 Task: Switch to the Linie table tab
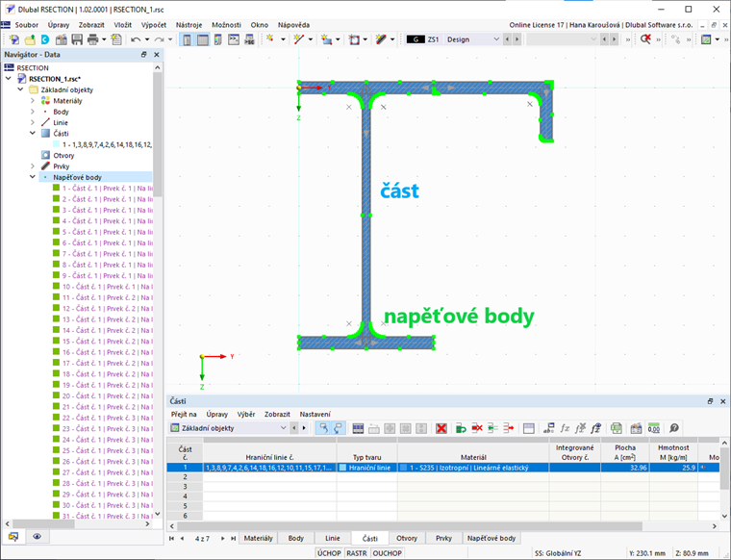click(x=333, y=538)
